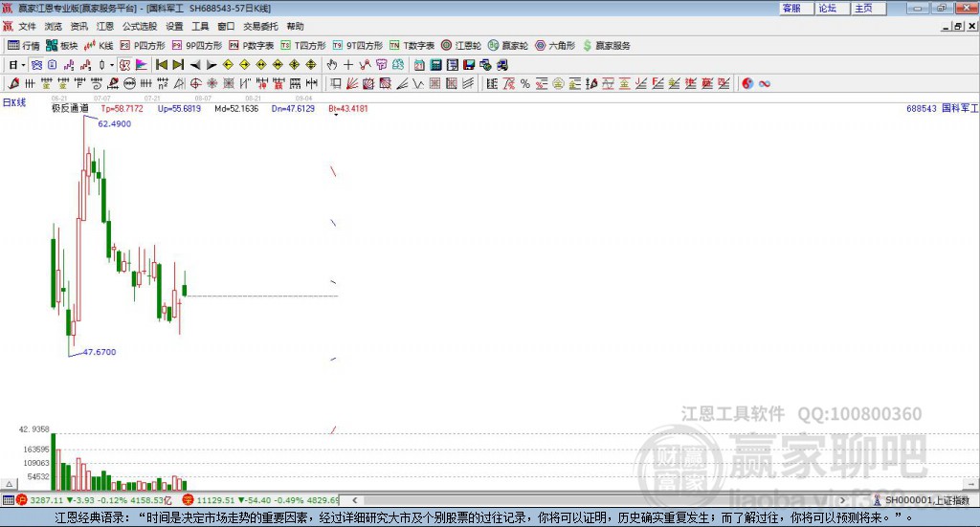Expand panel with bottom-left up-triangle button

[x=9, y=484]
